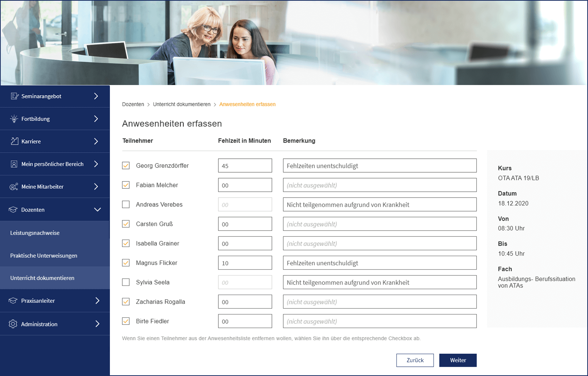Viewport: 588px width, 376px height.
Task: Click the Mein persönlicher Bereich profile icon
Action: coord(14,164)
